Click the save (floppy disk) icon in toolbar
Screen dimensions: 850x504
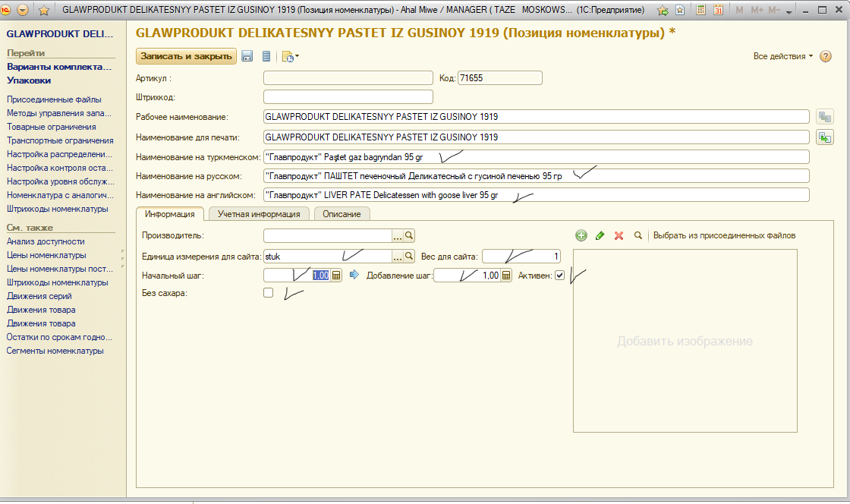[x=247, y=56]
